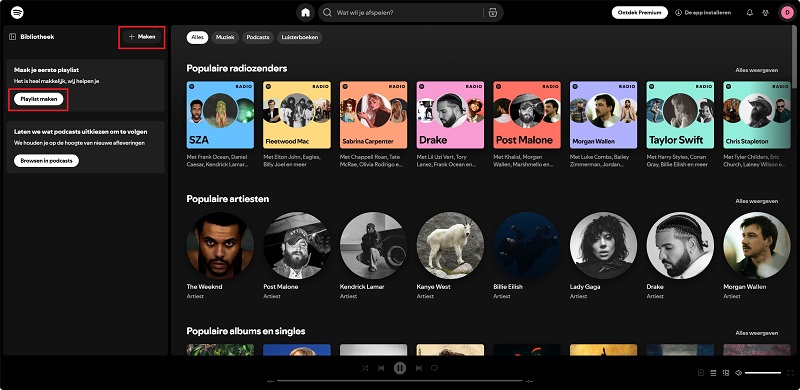Image resolution: width=800 pixels, height=390 pixels.
Task: Open the connect to a device icon
Action: point(726,373)
